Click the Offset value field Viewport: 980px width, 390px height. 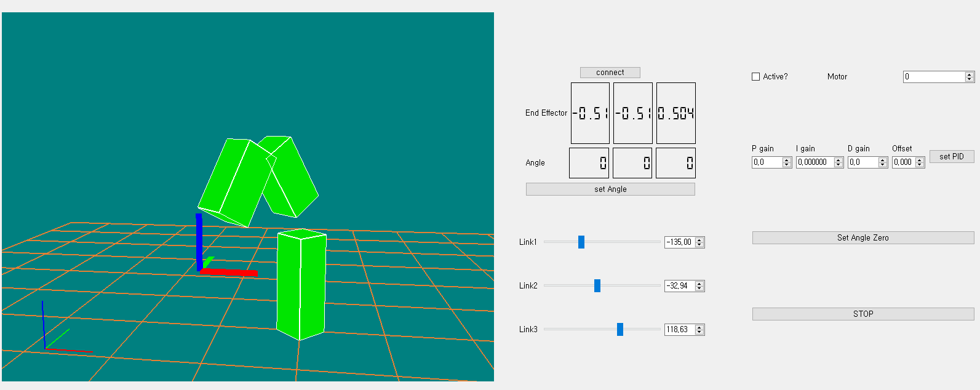tap(903, 162)
